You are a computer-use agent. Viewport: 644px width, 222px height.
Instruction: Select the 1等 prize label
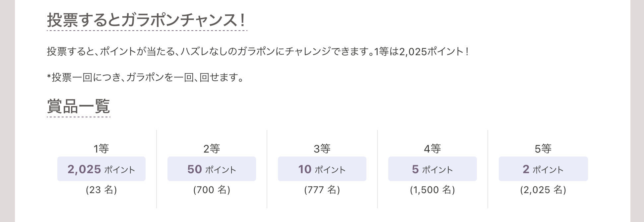101,149
